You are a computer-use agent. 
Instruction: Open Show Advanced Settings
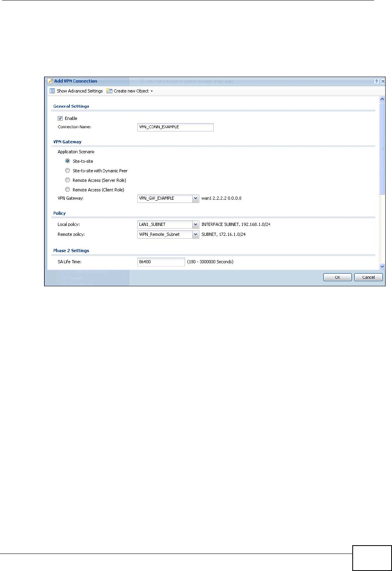tap(76, 91)
